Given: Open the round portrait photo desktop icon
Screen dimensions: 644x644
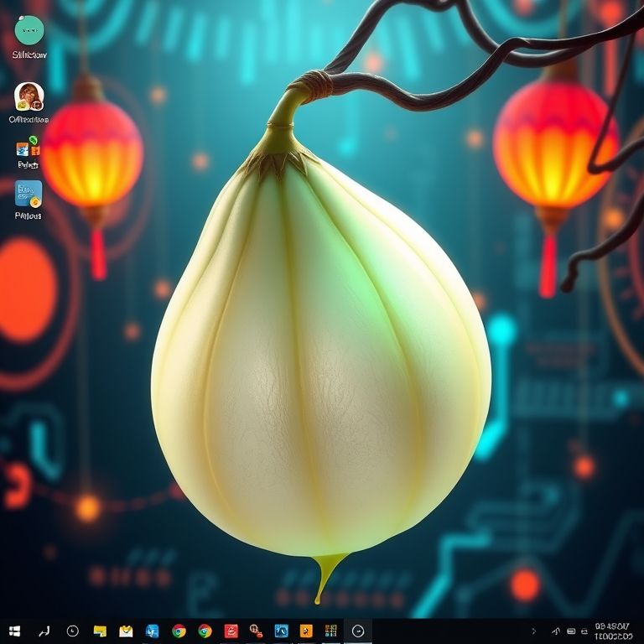Looking at the screenshot, I should (29, 96).
